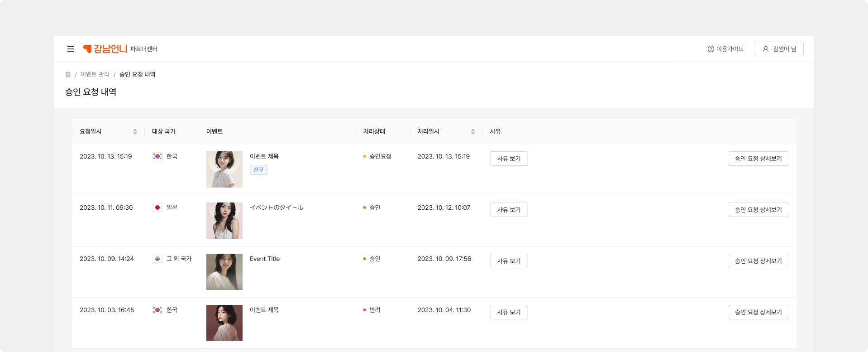The image size is (868, 352).
Task: Click the Korean flag in first row
Action: pos(157,156)
